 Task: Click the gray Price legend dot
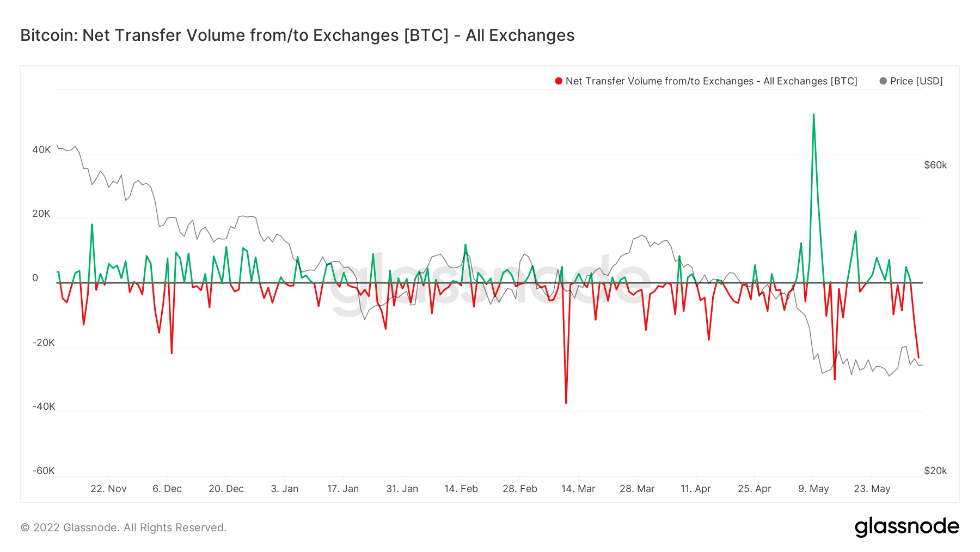[x=883, y=81]
